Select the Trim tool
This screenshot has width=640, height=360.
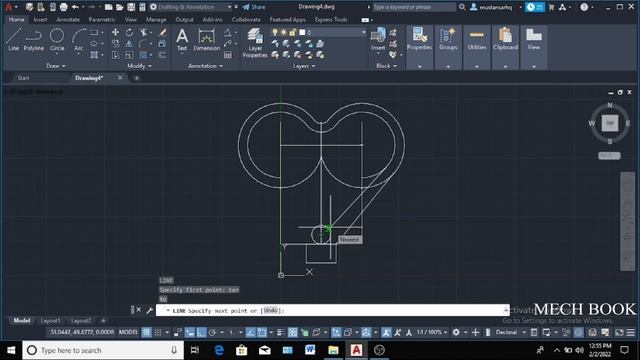[x=143, y=32]
